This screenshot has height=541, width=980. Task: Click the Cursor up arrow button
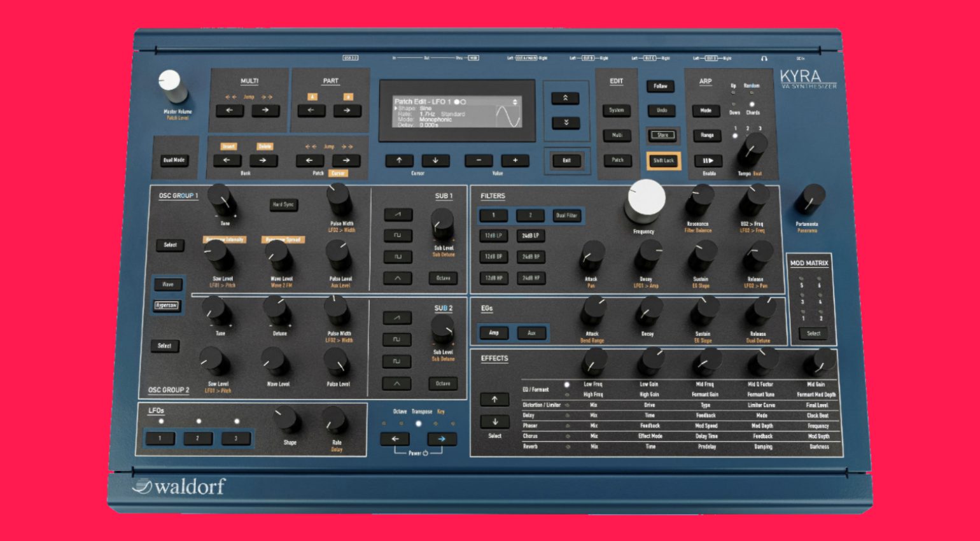[399, 160]
